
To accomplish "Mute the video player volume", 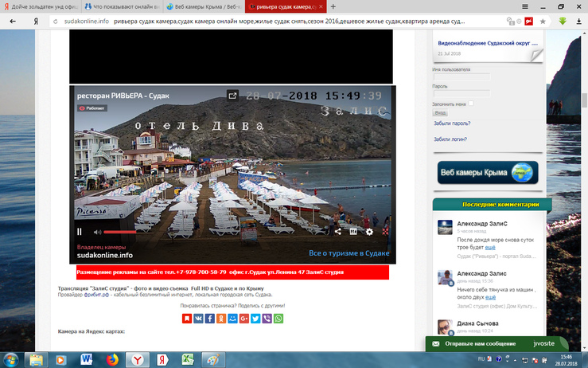I will click(97, 232).
